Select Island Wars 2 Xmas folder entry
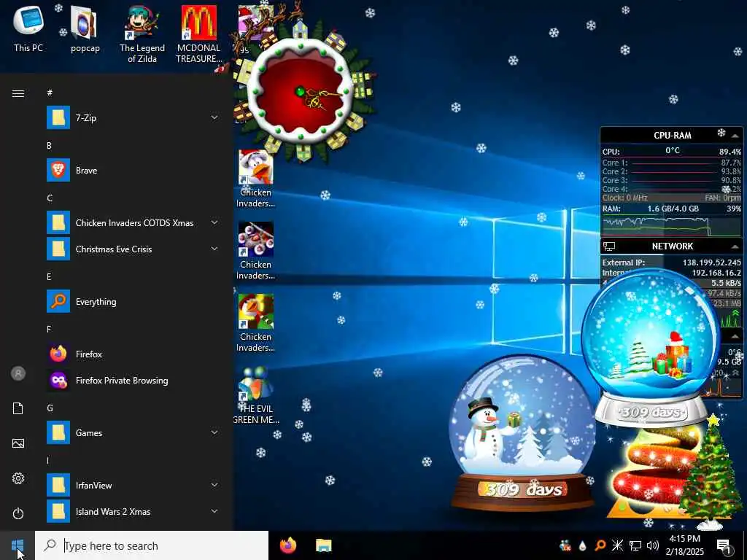Screen dimensions: 747x560 pos(133,511)
